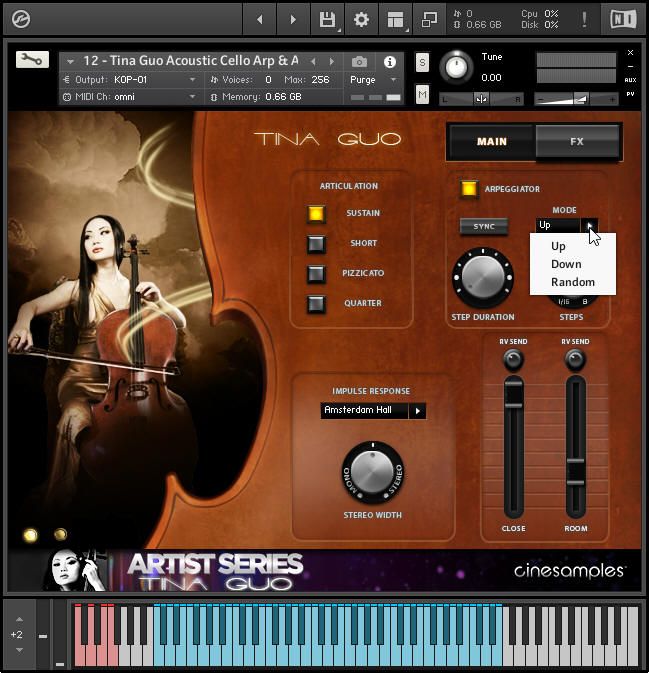Image resolution: width=649 pixels, height=673 pixels.
Task: Click the Close mic fader
Action: 513,393
